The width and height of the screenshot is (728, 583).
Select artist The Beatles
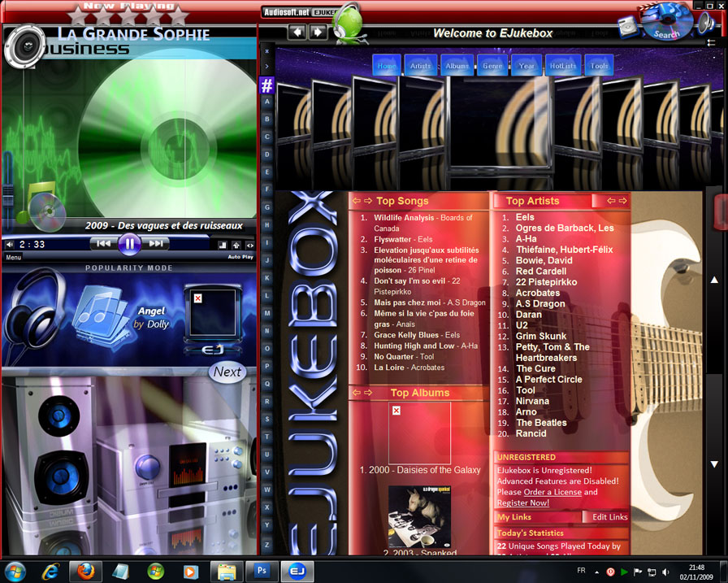pos(541,423)
